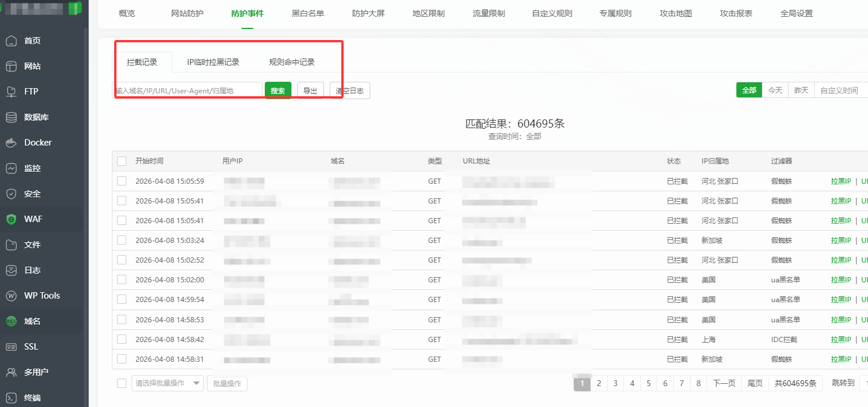Open the 请选择批量操作 dropdown
The height and width of the screenshot is (407, 868).
pyautogui.click(x=167, y=383)
